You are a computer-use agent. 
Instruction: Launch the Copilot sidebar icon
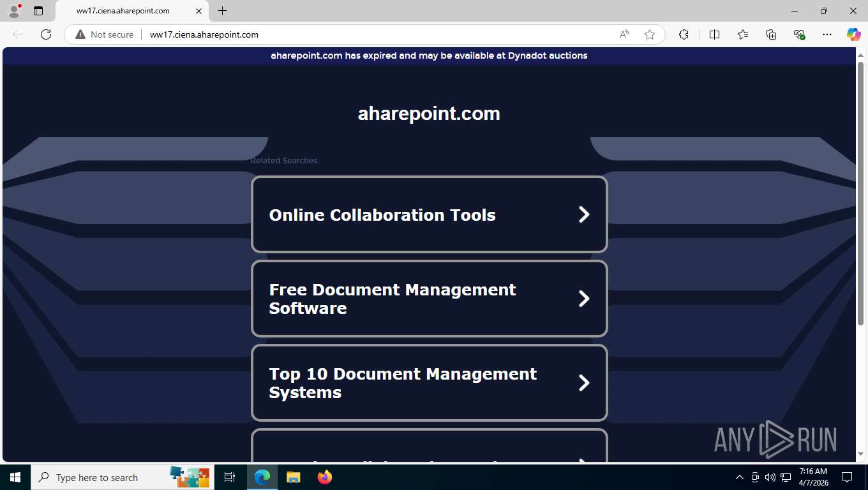(854, 34)
